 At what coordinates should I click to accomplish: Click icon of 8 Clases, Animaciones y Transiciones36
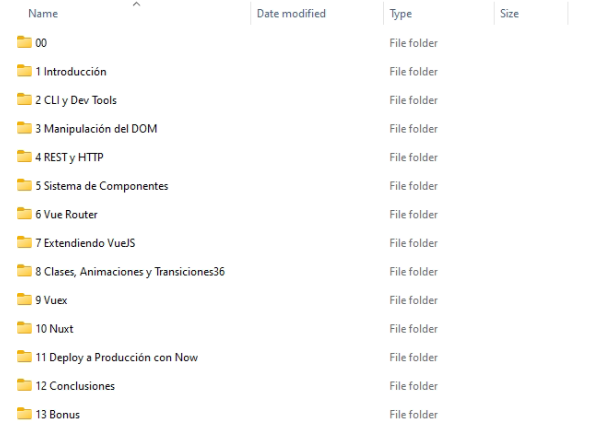pos(24,271)
